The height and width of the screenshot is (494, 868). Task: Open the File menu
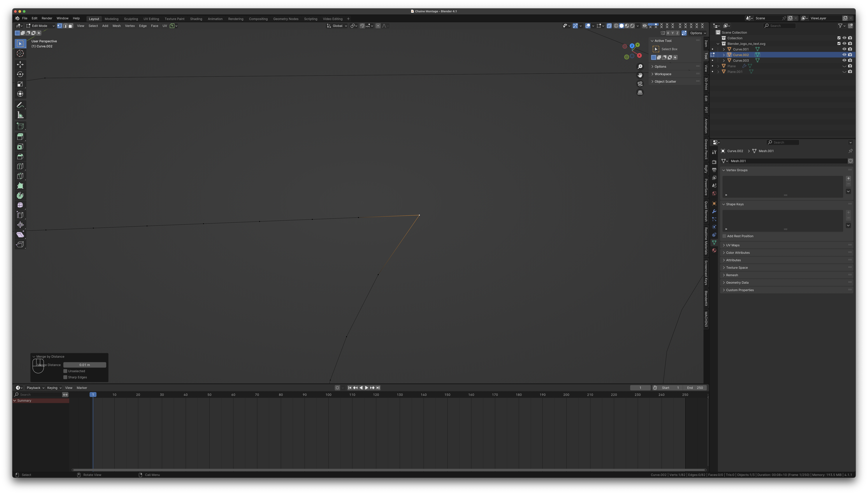pos(25,18)
